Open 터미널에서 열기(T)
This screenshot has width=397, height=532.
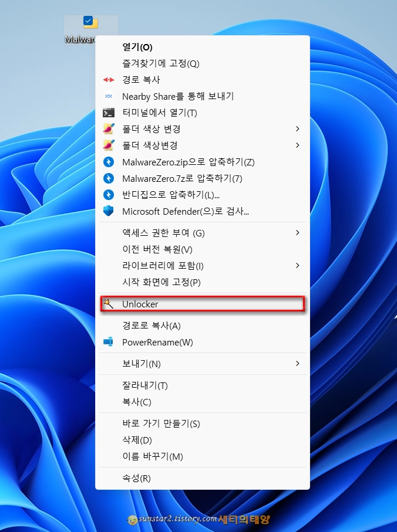pos(203,113)
